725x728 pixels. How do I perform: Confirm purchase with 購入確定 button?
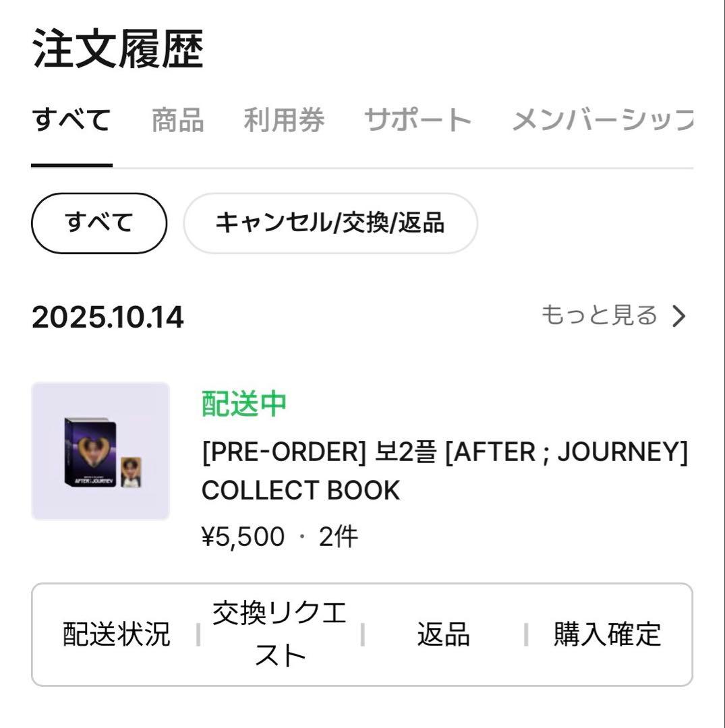[607, 634]
